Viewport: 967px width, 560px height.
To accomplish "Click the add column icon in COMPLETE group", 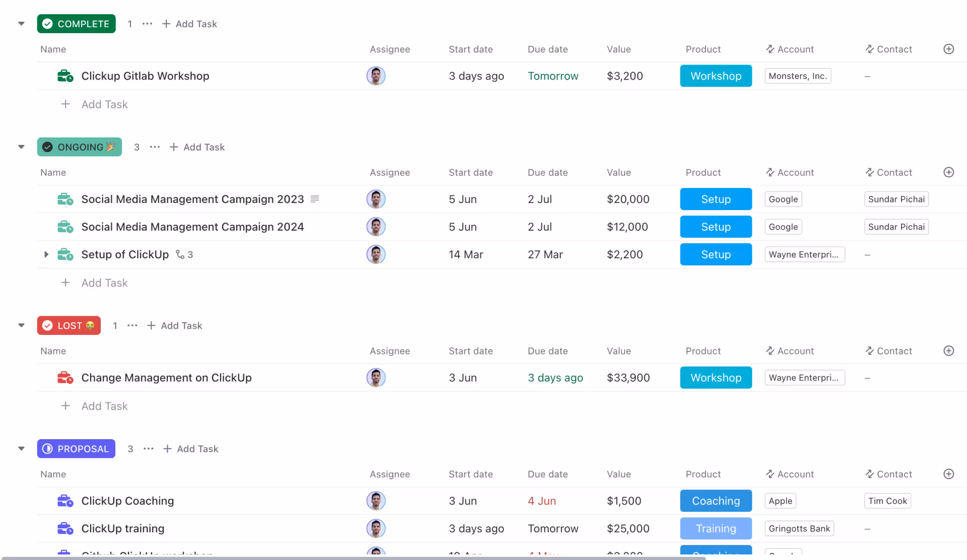I will [948, 49].
